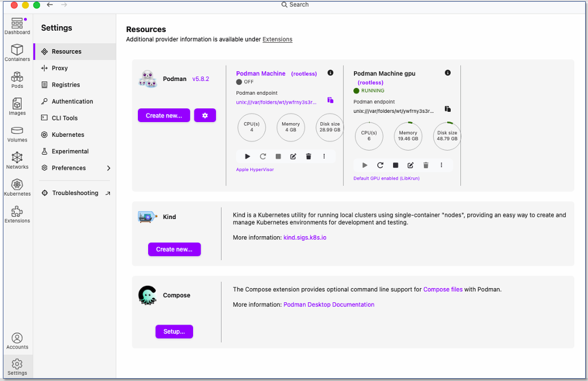Open more options for Podman Machine gpu

[x=442, y=165]
